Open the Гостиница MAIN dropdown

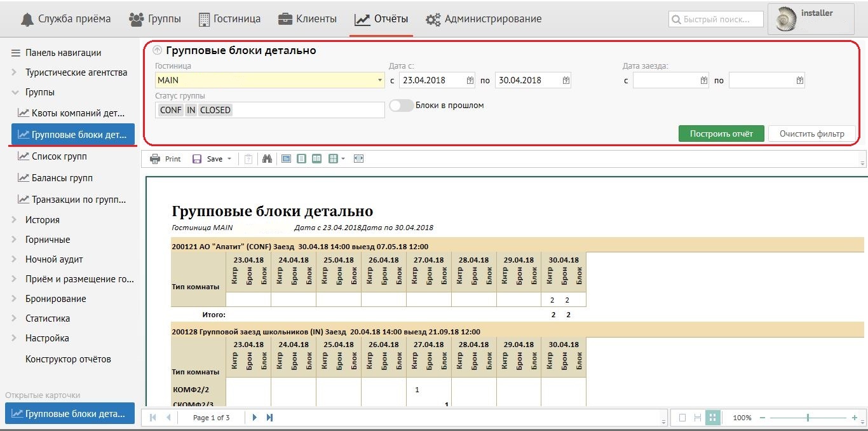380,81
